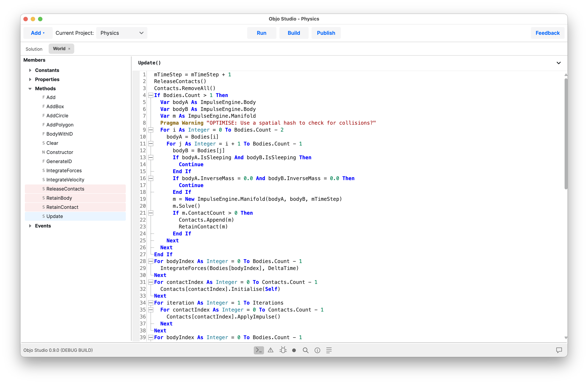Select the AddBox method
This screenshot has height=384, width=588.
[x=75, y=107]
